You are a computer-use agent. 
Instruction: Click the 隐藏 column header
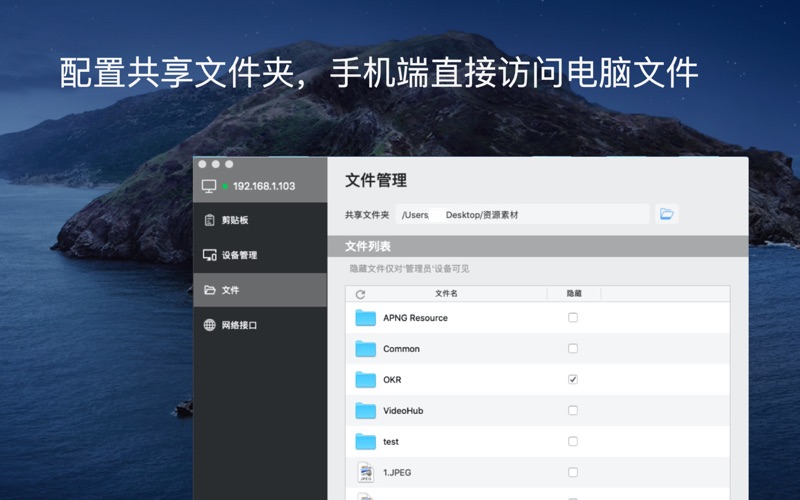(574, 293)
